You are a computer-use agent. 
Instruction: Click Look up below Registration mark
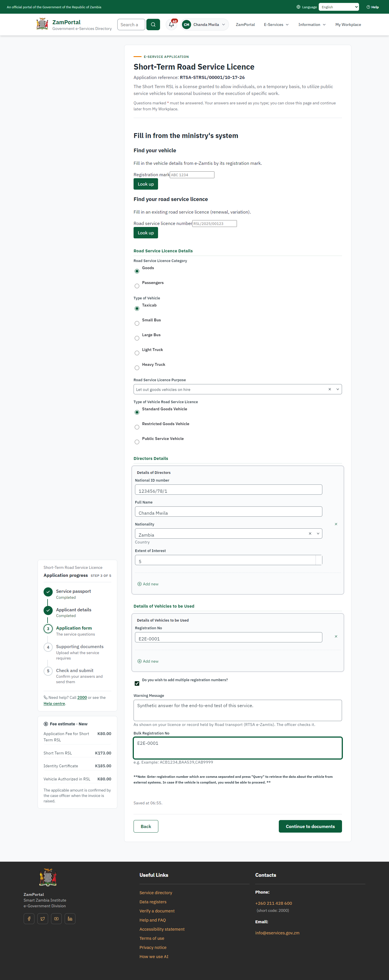click(x=146, y=184)
